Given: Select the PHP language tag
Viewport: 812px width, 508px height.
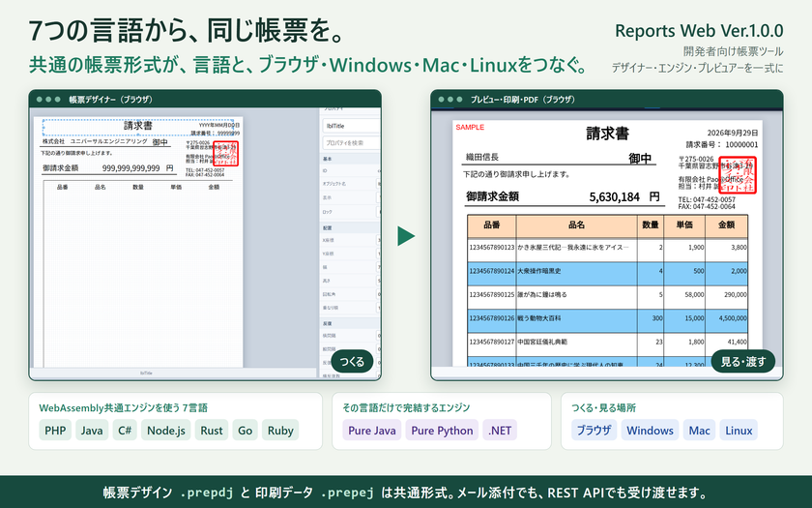Looking at the screenshot, I should coord(55,431).
